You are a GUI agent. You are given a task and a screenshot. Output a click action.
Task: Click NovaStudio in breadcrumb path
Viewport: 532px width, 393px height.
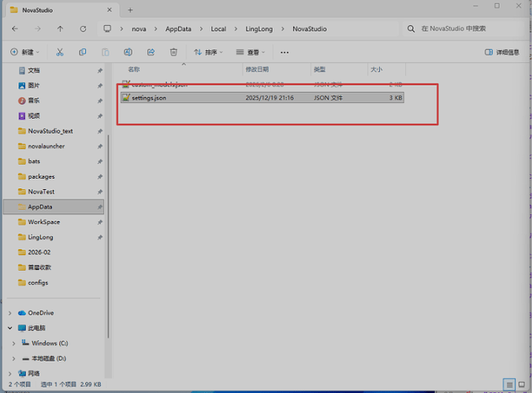click(310, 29)
